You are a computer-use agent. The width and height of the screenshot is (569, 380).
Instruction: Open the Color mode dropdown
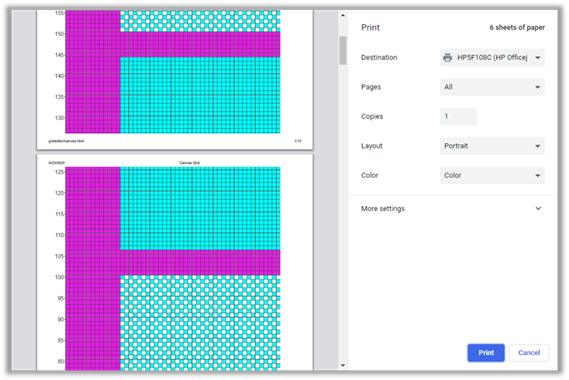[492, 175]
